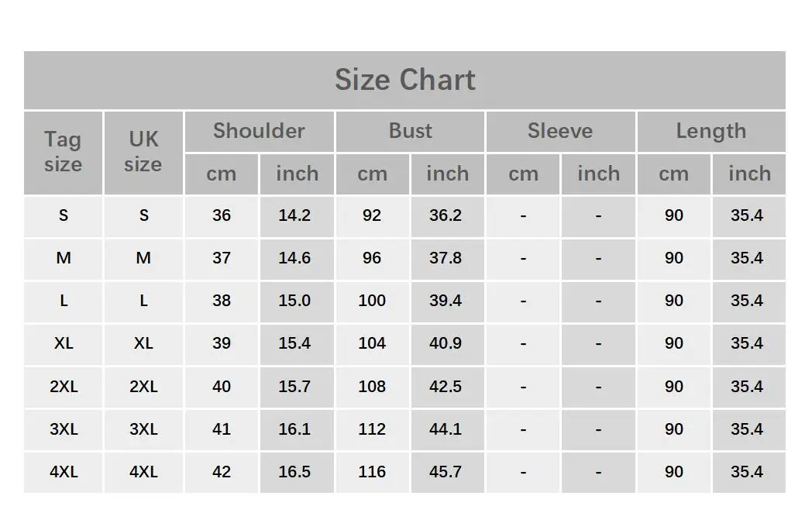Click the M tag size cell
This screenshot has height=513, width=812.
pos(64,259)
